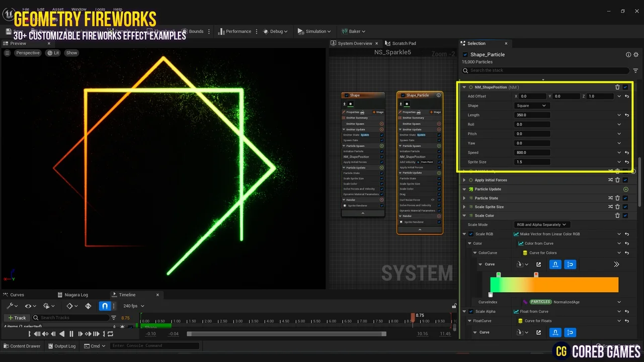Open the Scale Mode dropdown showing RGB and Alpha Separately
The width and height of the screenshot is (644, 362).
[541, 224]
